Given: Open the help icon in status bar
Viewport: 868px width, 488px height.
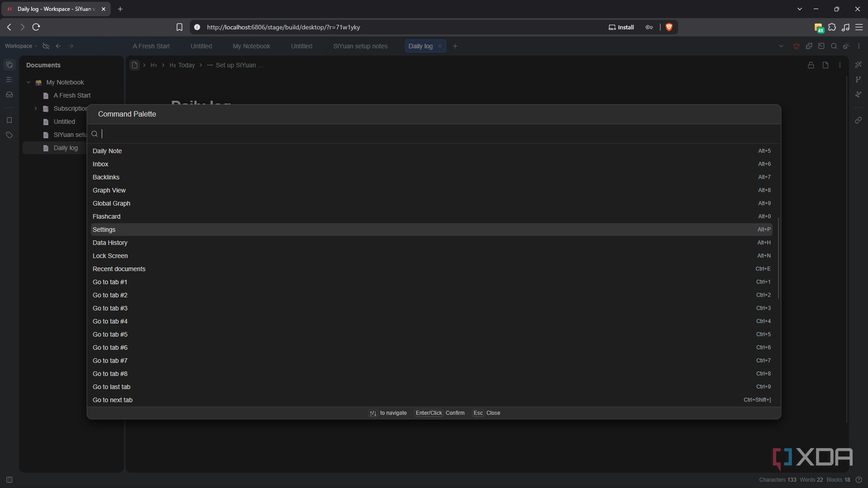Looking at the screenshot, I should click(859, 480).
